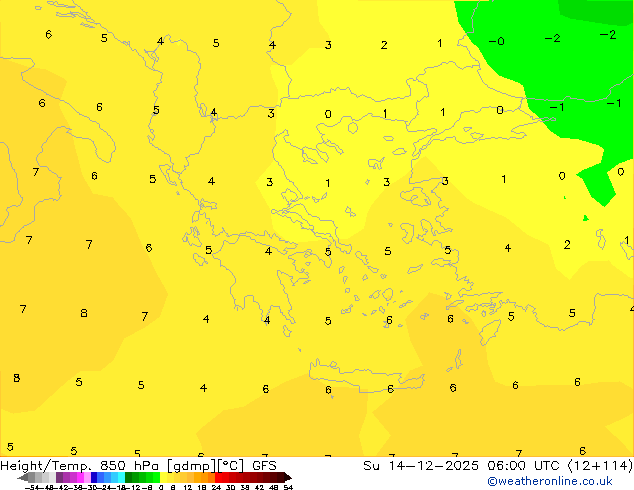Screen dimensions: 634x490
Task: Pick the light pink swatch in legend
Action: coord(87,477)
